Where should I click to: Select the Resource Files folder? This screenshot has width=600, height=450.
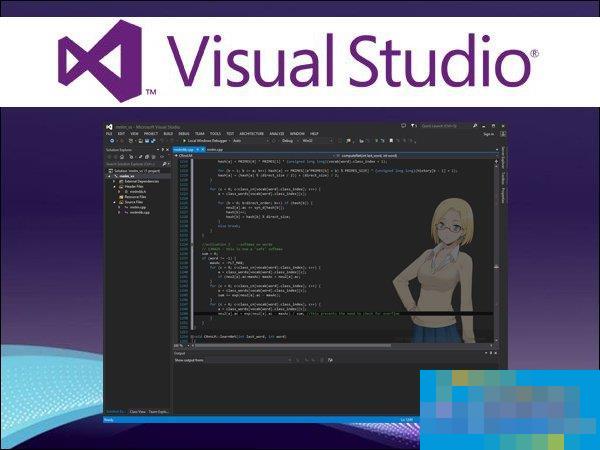click(x=133, y=197)
